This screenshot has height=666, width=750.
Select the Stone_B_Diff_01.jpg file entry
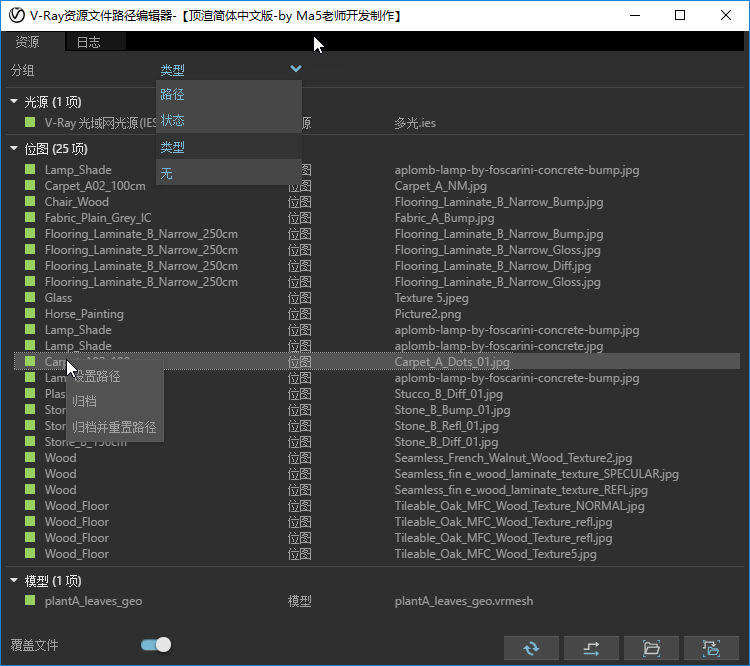click(446, 442)
